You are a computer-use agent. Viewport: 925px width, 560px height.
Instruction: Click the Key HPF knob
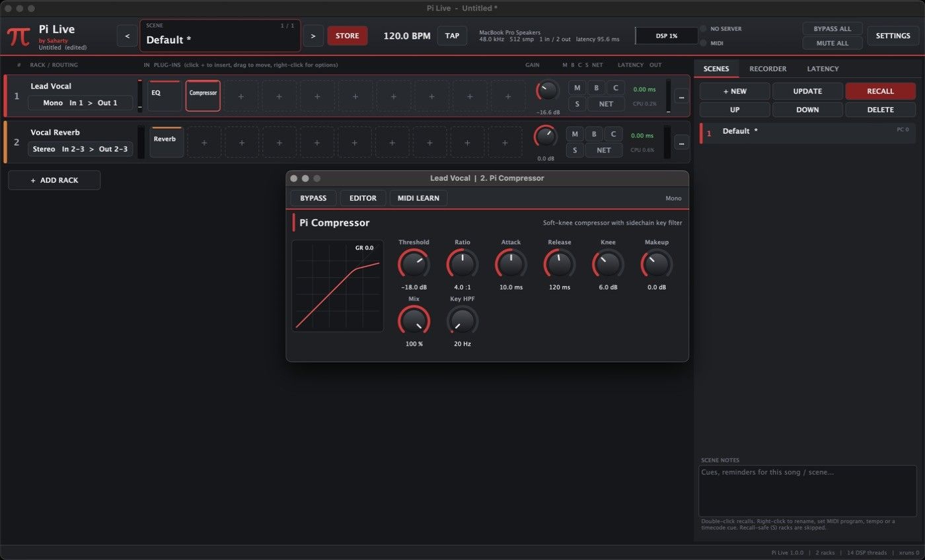tap(462, 322)
